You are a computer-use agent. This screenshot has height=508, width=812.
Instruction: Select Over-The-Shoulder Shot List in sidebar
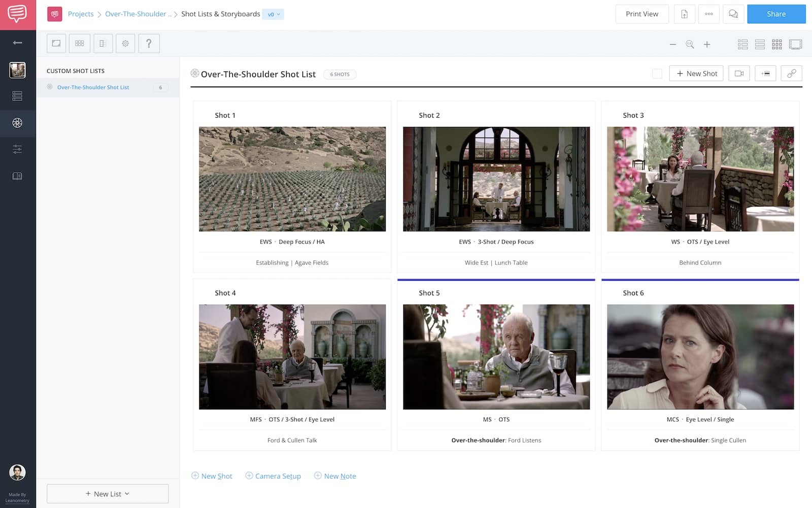coord(93,87)
